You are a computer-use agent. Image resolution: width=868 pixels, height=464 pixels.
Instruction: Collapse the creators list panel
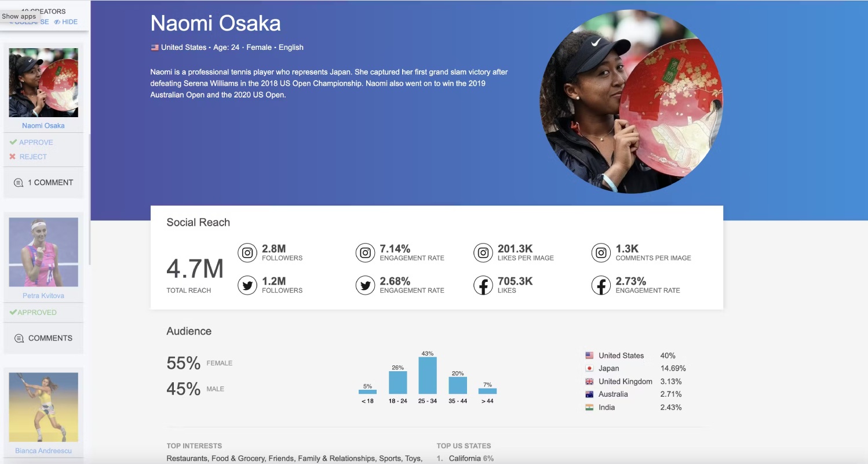pyautogui.click(x=29, y=22)
